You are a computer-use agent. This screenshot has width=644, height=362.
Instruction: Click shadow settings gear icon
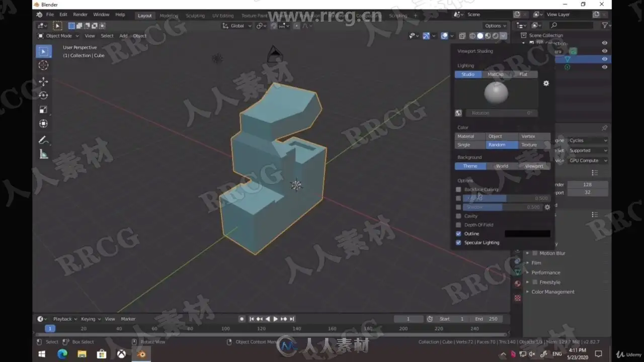tap(547, 207)
